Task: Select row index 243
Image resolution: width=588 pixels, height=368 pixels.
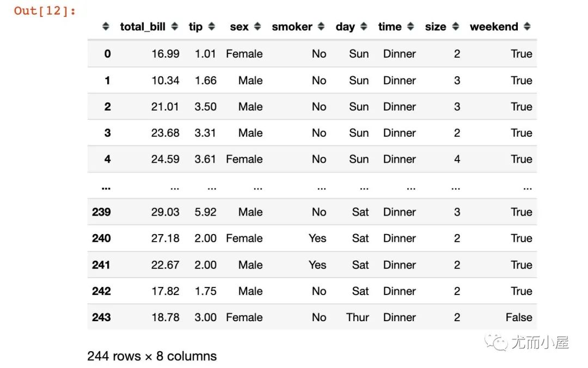Action: pos(101,317)
